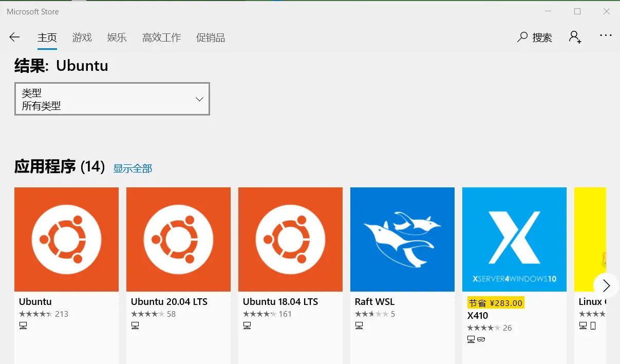Click the PC compatibility icon under Ubuntu
620x364 pixels.
pos(23,325)
